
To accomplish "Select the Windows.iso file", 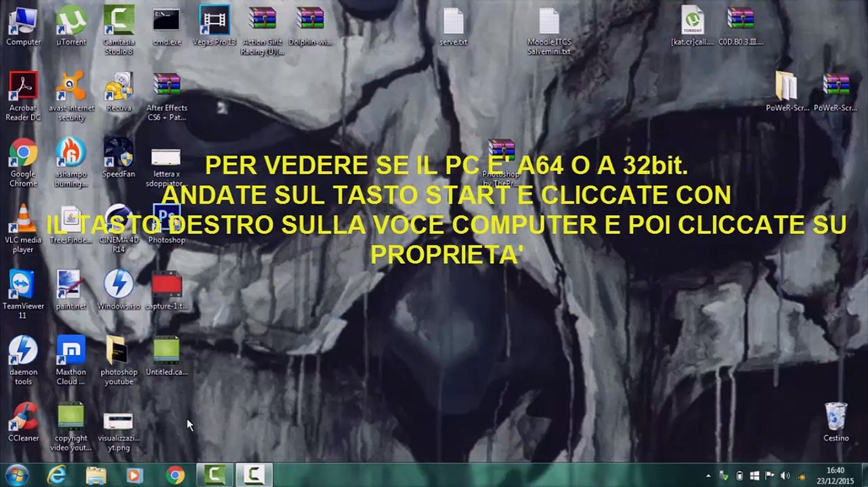I will point(118,289).
